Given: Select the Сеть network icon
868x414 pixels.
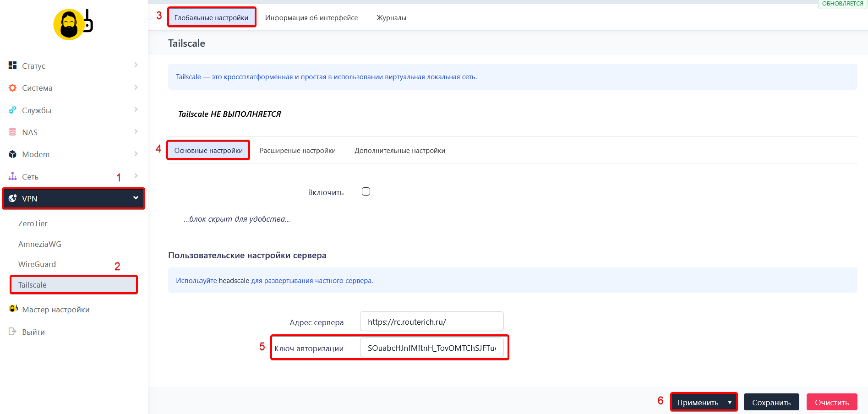Looking at the screenshot, I should [x=12, y=176].
